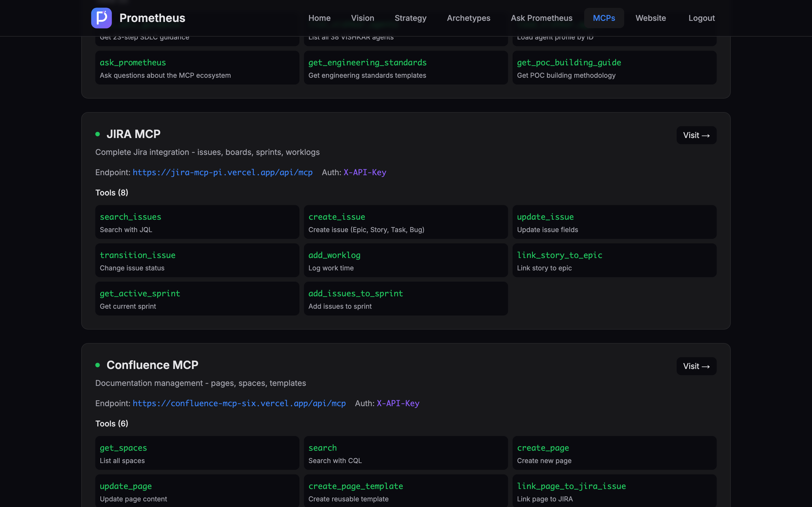Select the search_issues tool card

(197, 222)
